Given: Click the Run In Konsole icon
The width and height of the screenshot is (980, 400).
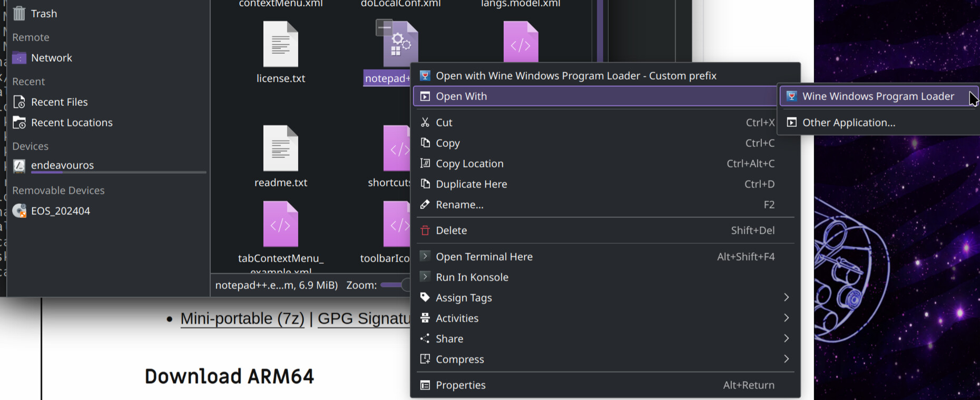Looking at the screenshot, I should click(x=425, y=277).
